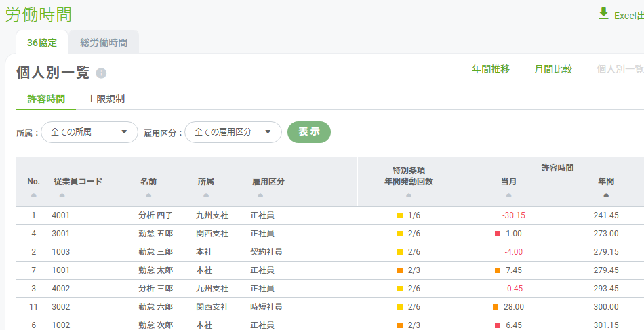Click the 表示 button
Viewport: 644px width, 330px height.
click(x=309, y=132)
